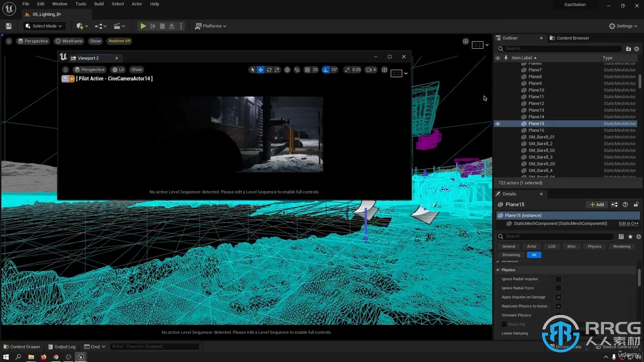Click the Add component button in Details
This screenshot has height=362, width=644.
click(x=597, y=205)
